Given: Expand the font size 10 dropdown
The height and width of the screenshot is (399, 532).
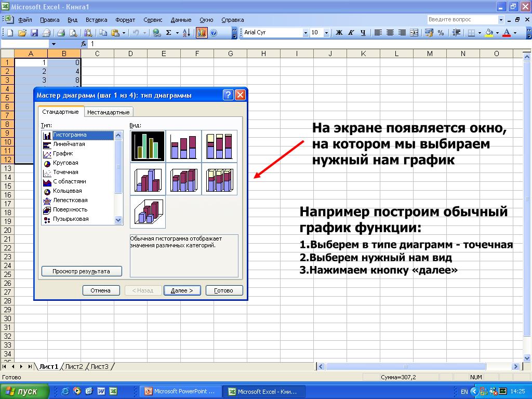Looking at the screenshot, I should click(326, 33).
